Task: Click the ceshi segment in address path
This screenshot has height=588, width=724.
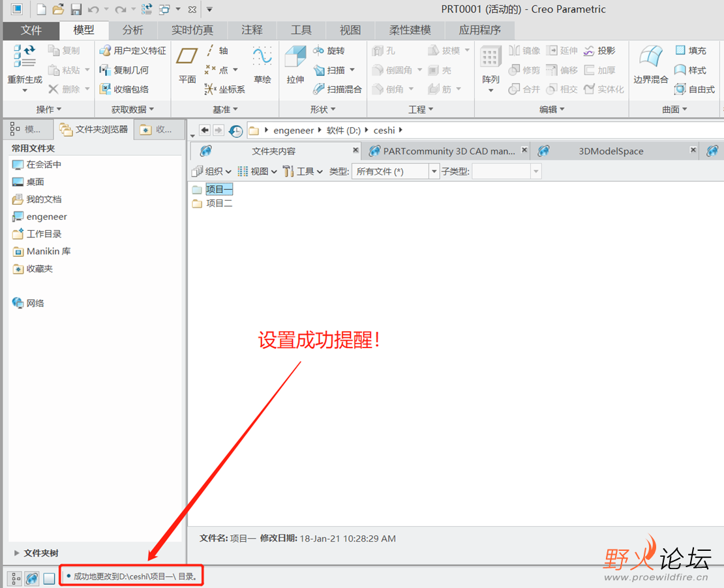Action: click(x=384, y=130)
